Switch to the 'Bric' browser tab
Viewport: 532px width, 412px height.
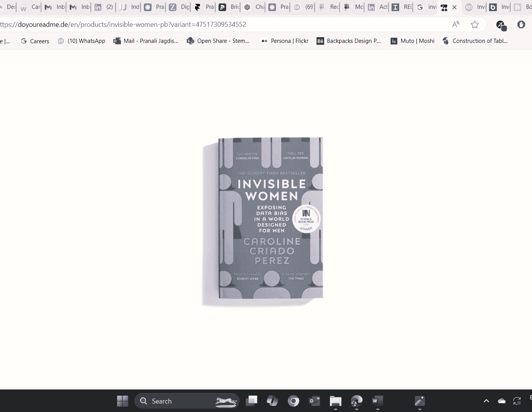point(229,7)
